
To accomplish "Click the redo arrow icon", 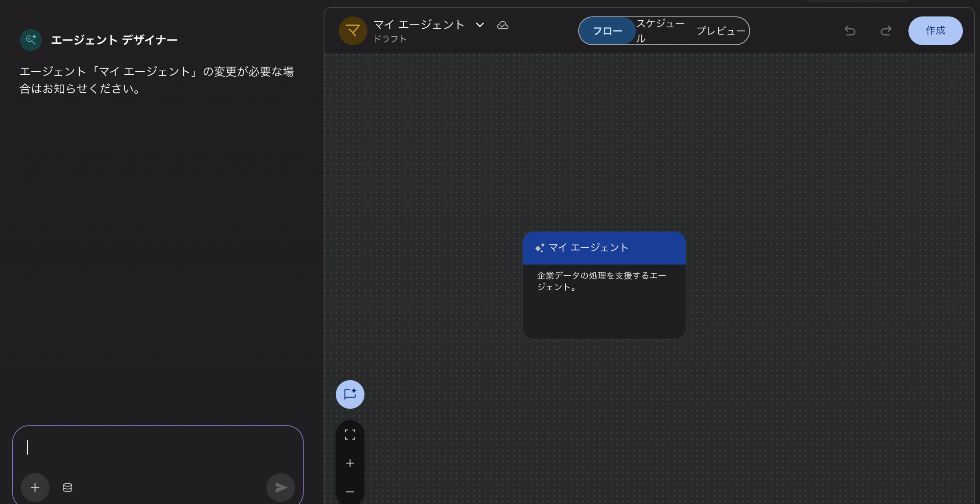I will click(886, 31).
